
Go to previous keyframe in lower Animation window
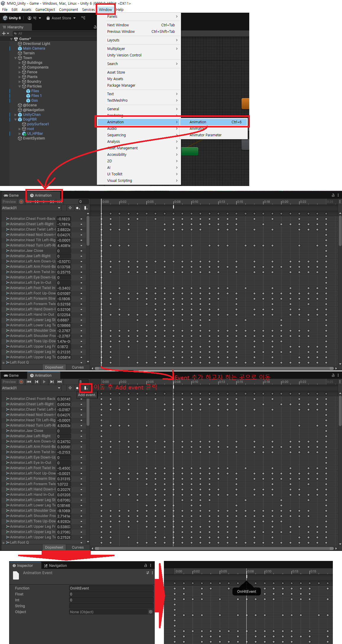(x=37, y=382)
